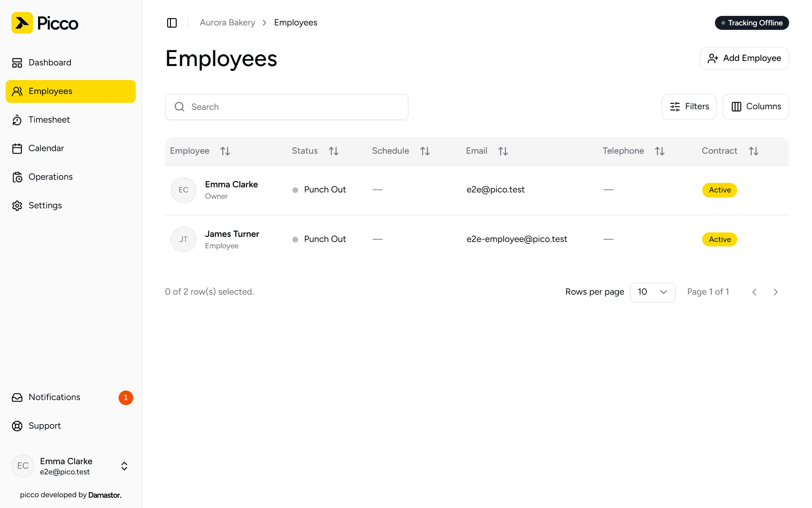Click the notification count badge

[x=126, y=398]
